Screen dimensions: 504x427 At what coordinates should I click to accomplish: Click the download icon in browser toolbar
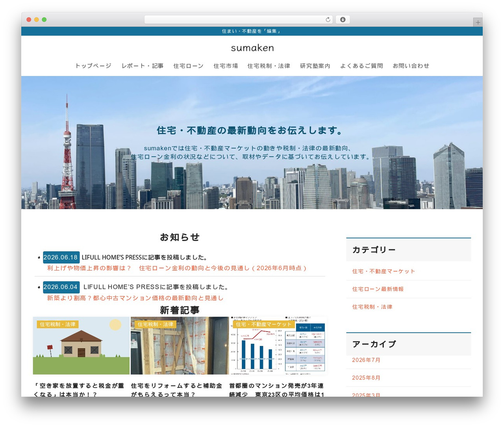(343, 20)
